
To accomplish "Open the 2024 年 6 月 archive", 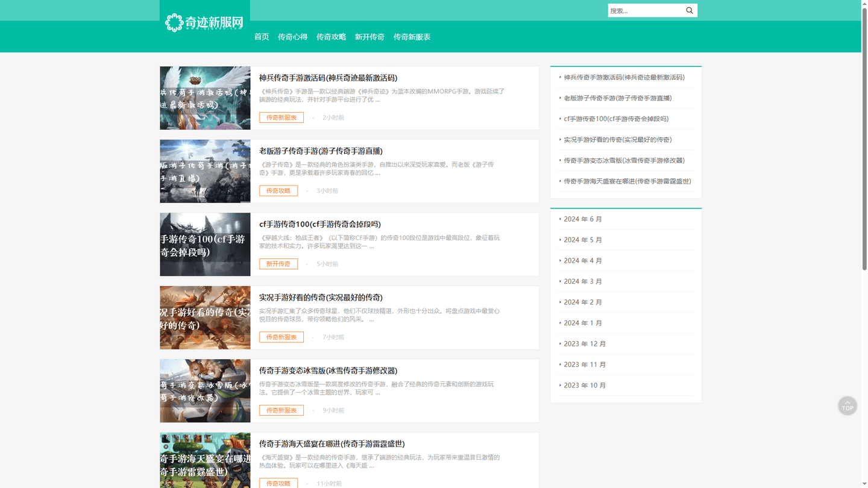I will (583, 219).
